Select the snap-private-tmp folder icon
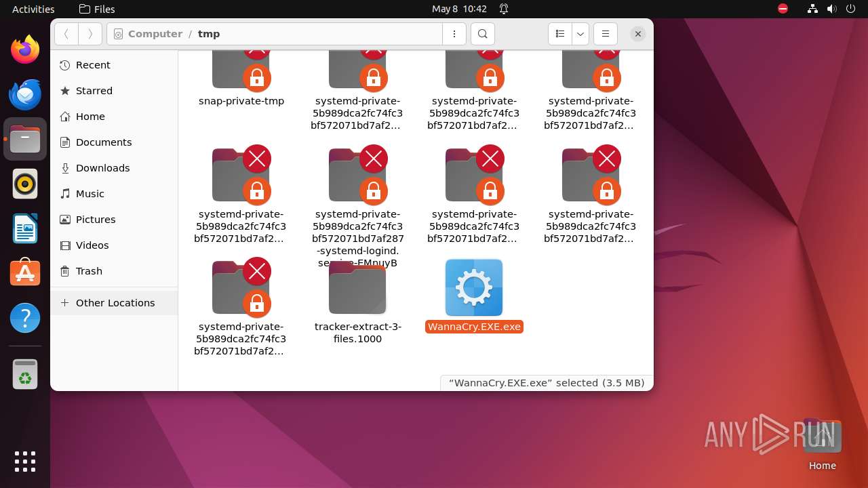Viewport: 868px width, 488px height. click(241, 70)
